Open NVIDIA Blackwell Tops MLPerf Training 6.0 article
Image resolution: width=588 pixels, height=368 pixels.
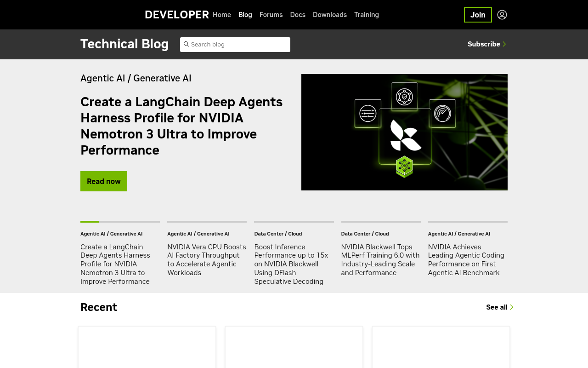pyautogui.click(x=380, y=260)
